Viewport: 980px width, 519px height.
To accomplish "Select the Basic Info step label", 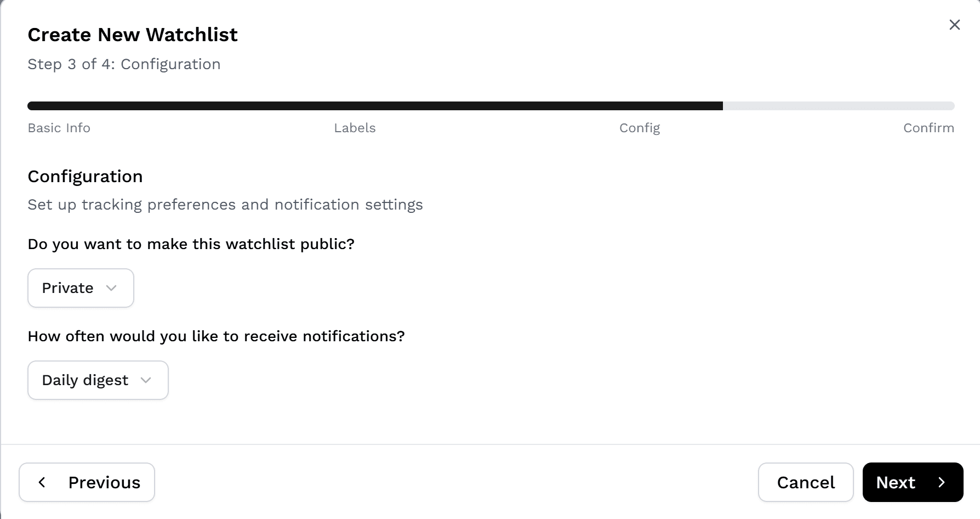I will (59, 128).
